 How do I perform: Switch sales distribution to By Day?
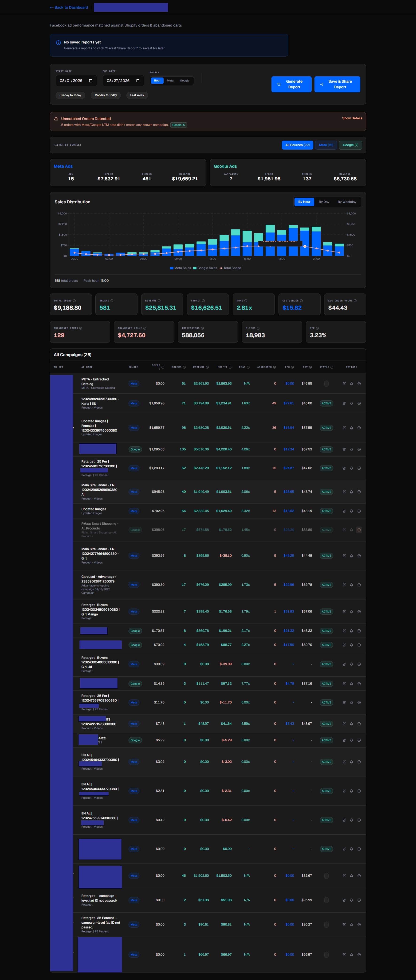tap(324, 202)
